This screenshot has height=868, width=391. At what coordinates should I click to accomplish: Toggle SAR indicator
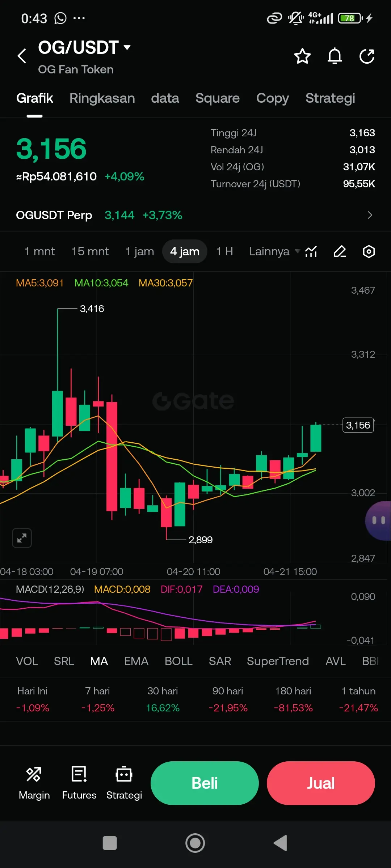(x=220, y=661)
